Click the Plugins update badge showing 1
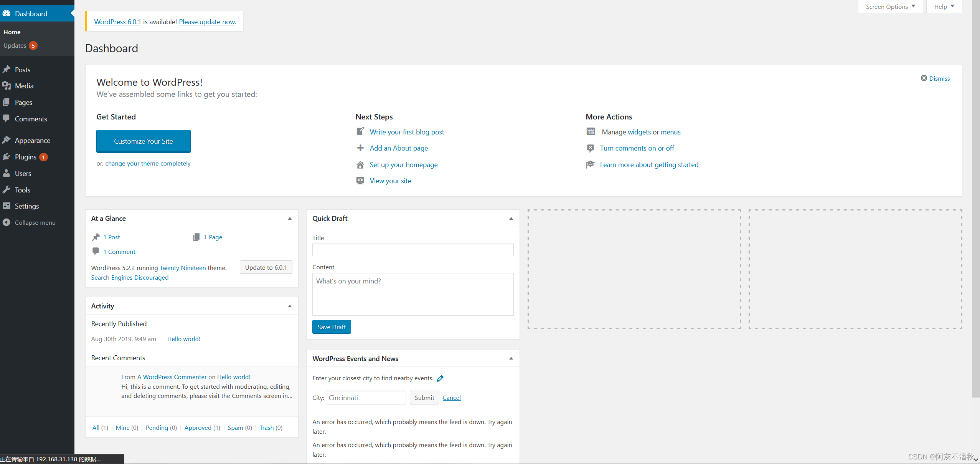The image size is (980, 464). [x=43, y=157]
